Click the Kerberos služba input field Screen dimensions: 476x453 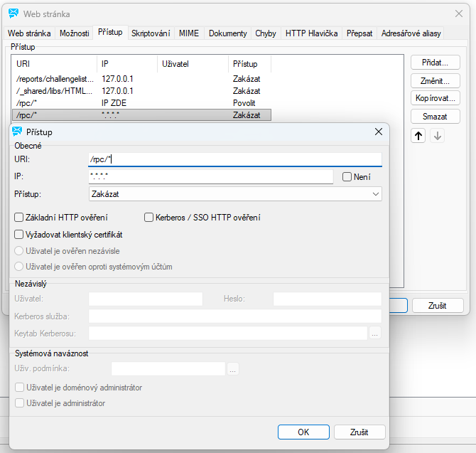tap(235, 316)
